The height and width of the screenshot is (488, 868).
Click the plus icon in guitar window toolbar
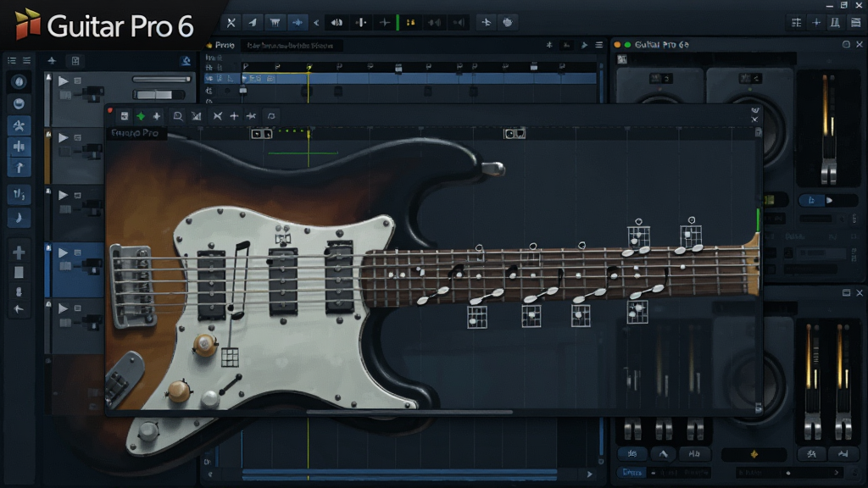click(x=234, y=116)
